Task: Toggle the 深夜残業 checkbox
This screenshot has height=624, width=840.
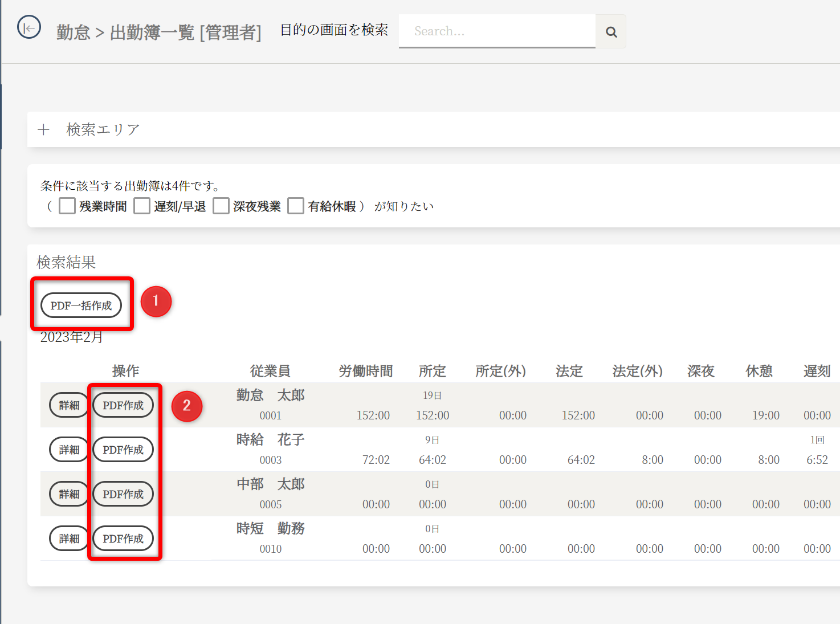Action: tap(221, 206)
